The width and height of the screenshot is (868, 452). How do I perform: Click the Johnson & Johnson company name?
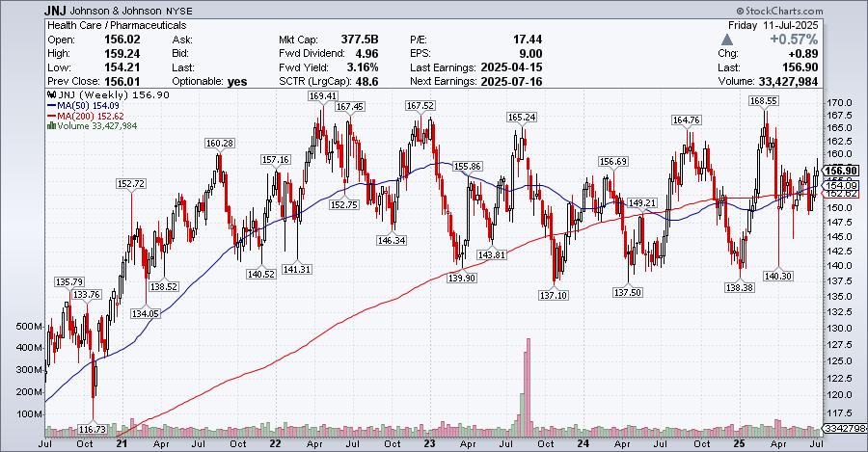[x=116, y=11]
